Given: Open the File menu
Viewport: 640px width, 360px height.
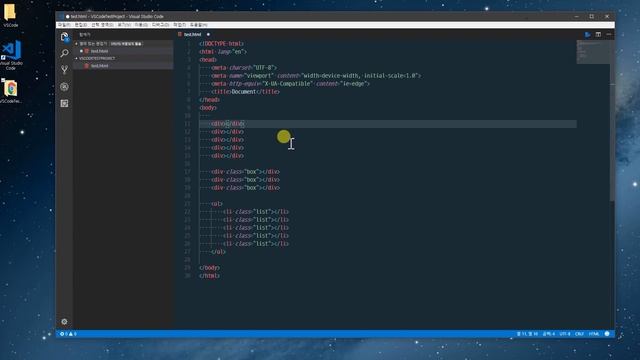Looking at the screenshot, I should (64, 25).
